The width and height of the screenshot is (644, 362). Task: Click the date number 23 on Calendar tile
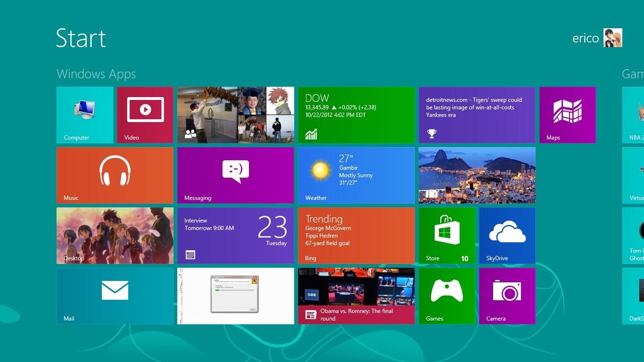(x=272, y=227)
